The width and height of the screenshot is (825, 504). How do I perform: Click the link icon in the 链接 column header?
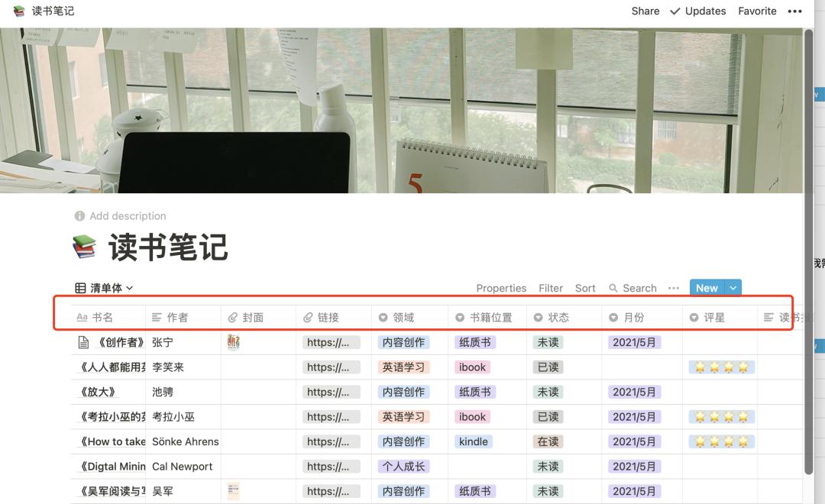[309, 317]
